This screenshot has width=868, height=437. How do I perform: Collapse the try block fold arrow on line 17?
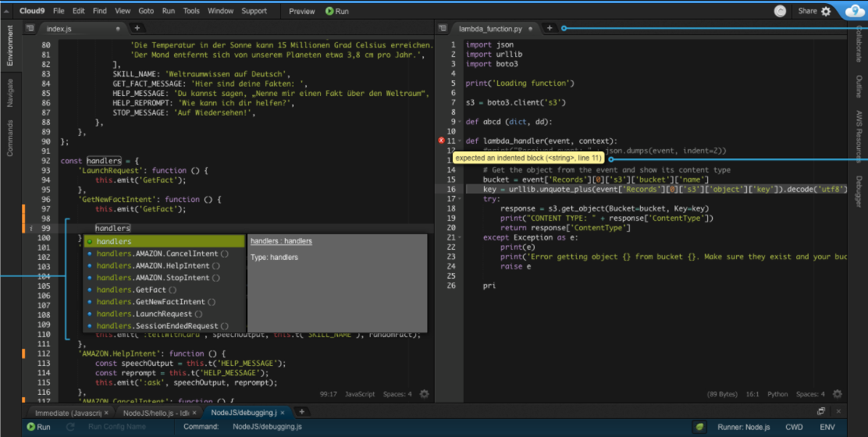pyautogui.click(x=460, y=198)
